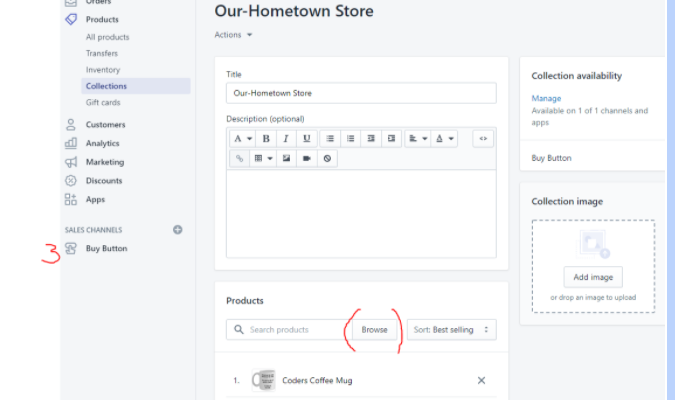Open the text formatting style dropdown

click(x=243, y=138)
